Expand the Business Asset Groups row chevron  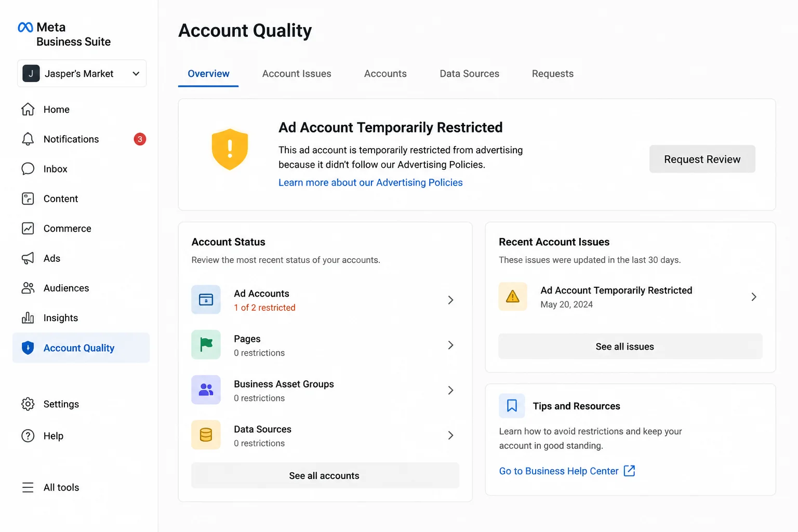click(451, 390)
